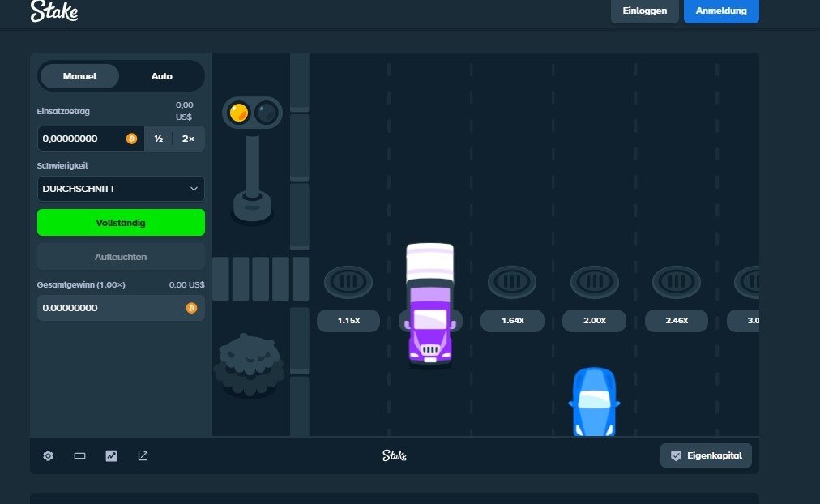Click the pop-out game icon
Viewport: 820px width, 504px height.
click(x=143, y=456)
